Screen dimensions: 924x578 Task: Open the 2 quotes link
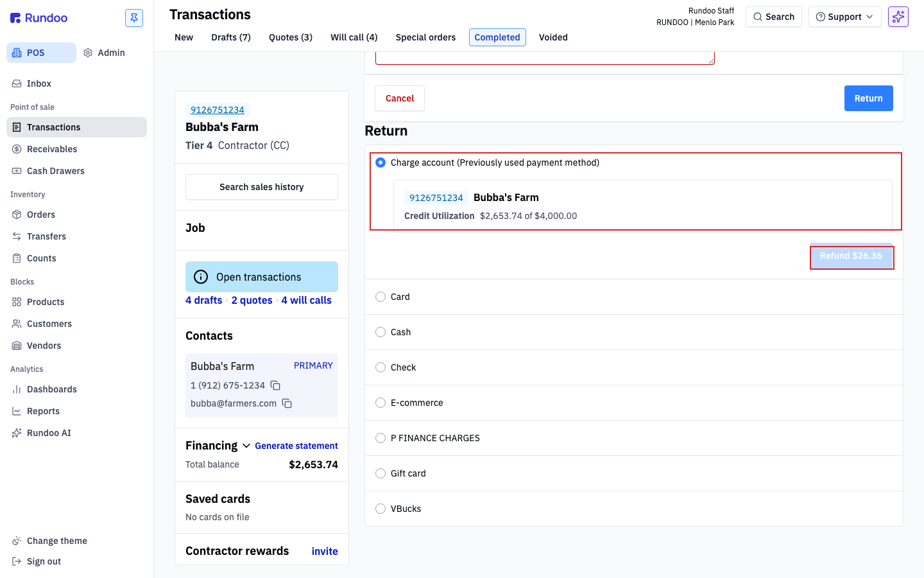(x=252, y=300)
